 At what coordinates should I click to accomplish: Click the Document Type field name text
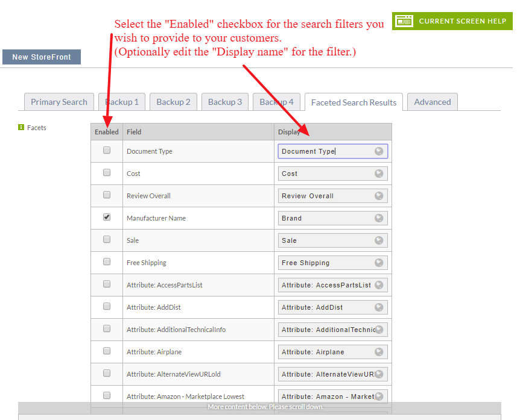tap(150, 151)
